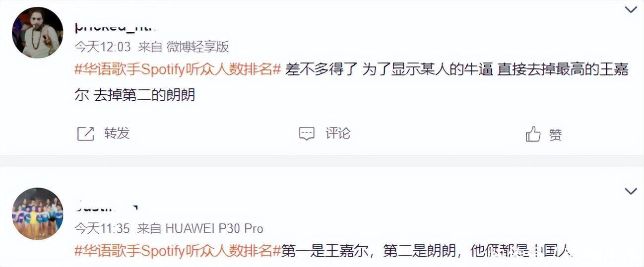This screenshot has height=267, width=644.
Task: Open the #华语歌手Spotify听众人数排名# hashtag in second post
Action: tap(178, 251)
